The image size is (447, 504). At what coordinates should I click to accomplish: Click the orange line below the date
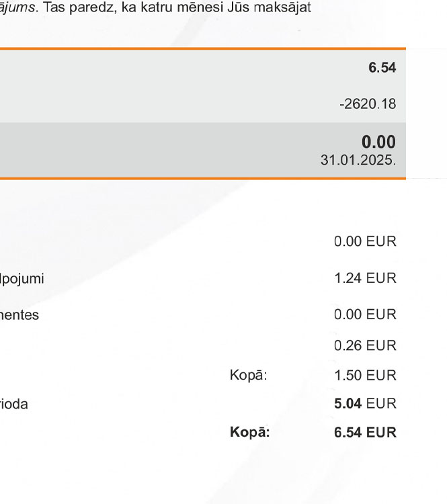pyautogui.click(x=202, y=178)
